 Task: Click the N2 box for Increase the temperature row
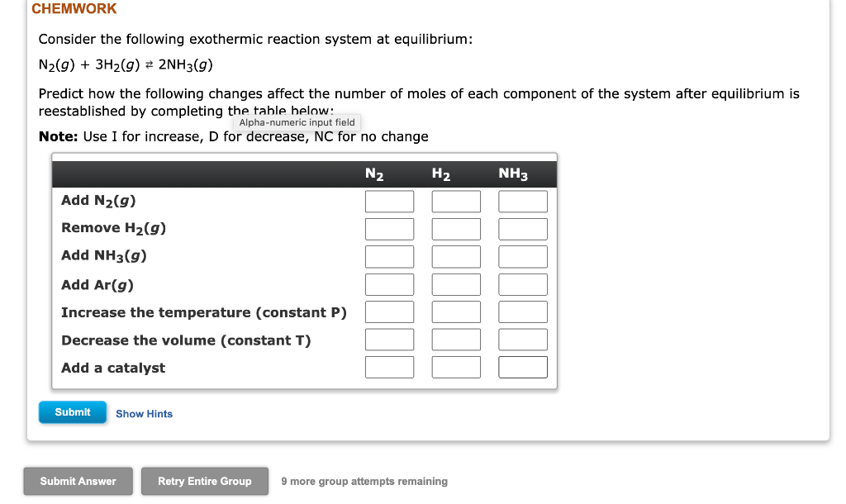[x=389, y=311]
